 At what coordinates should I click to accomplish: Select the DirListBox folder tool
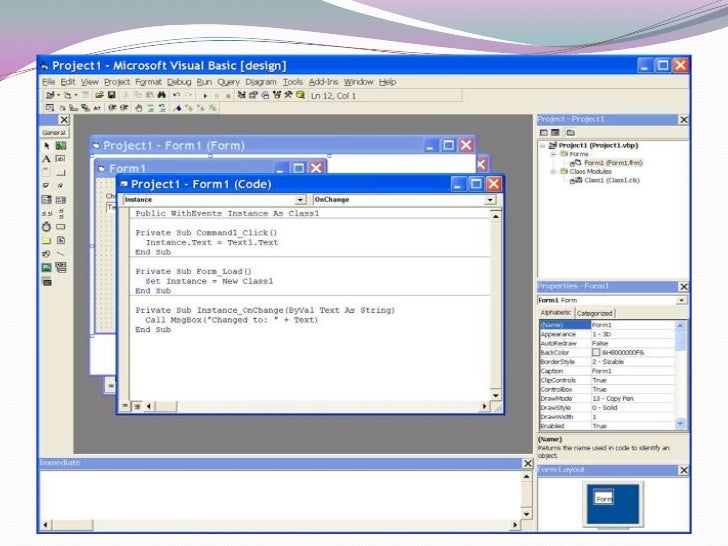tap(46, 240)
